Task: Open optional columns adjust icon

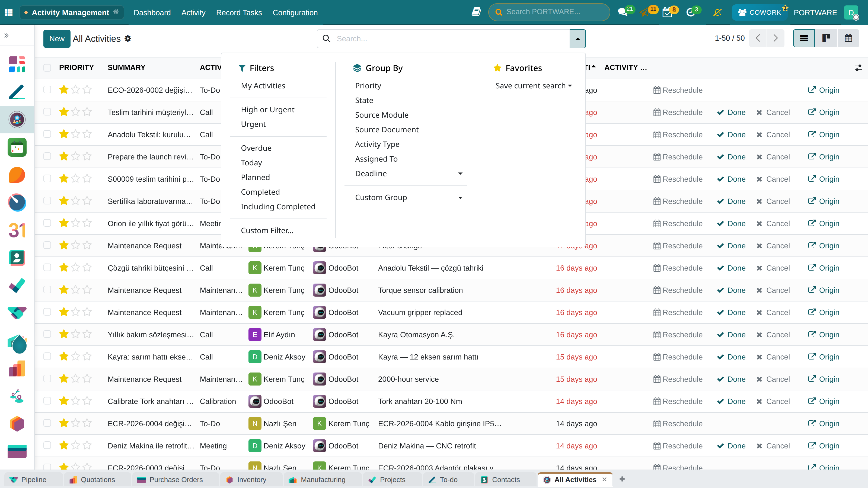Action: pyautogui.click(x=858, y=68)
